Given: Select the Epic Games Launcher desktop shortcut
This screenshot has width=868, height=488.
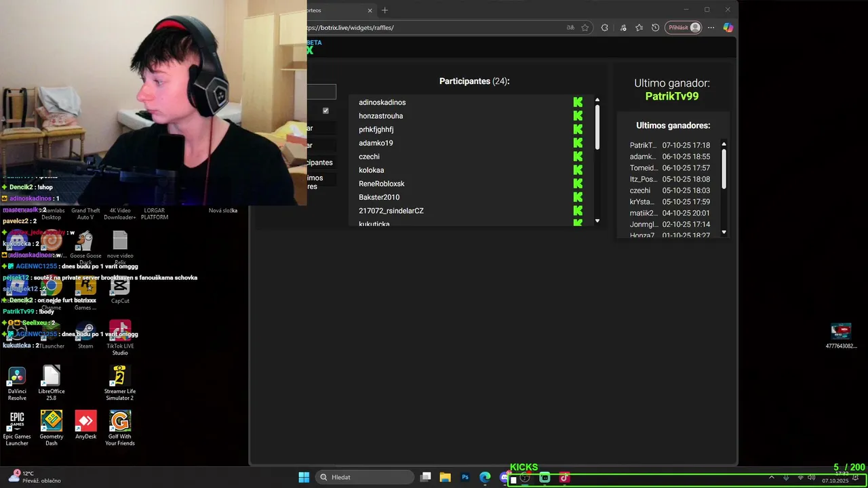Looking at the screenshot, I should pos(17,428).
